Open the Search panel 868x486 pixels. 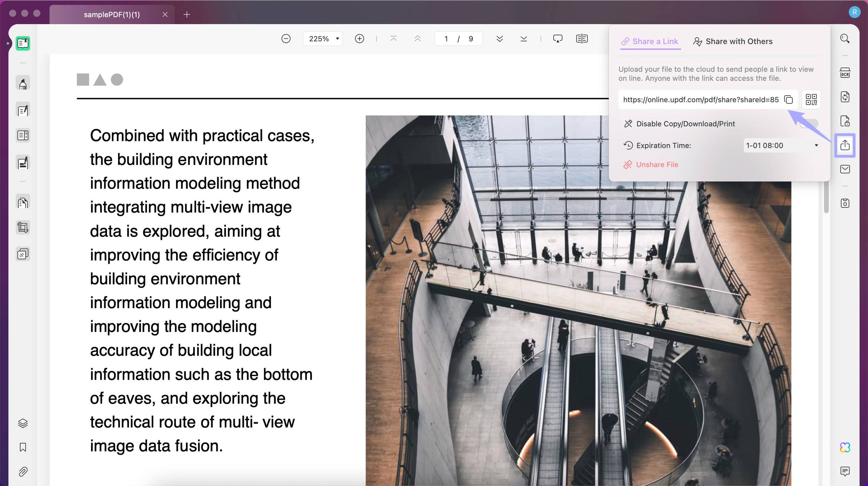pyautogui.click(x=845, y=38)
